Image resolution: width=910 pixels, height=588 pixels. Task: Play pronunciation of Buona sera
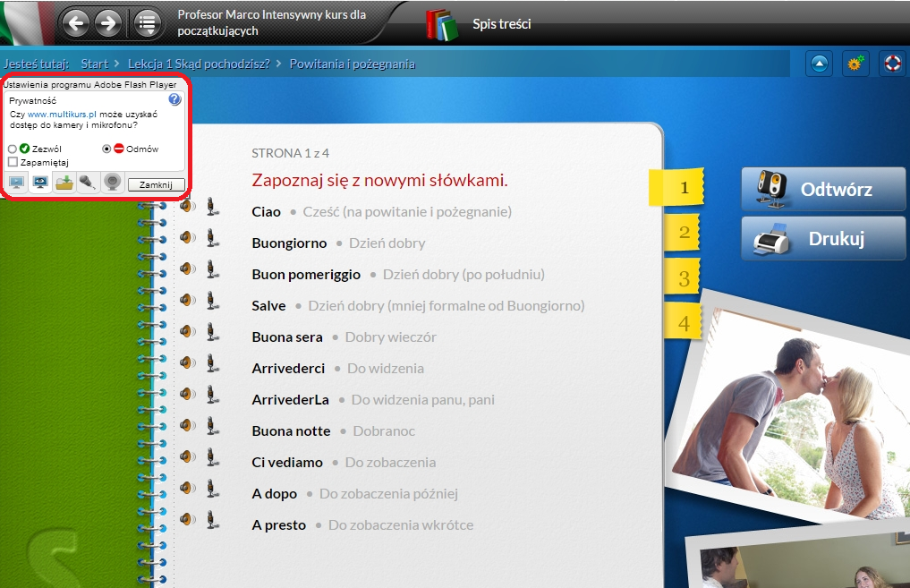[187, 332]
